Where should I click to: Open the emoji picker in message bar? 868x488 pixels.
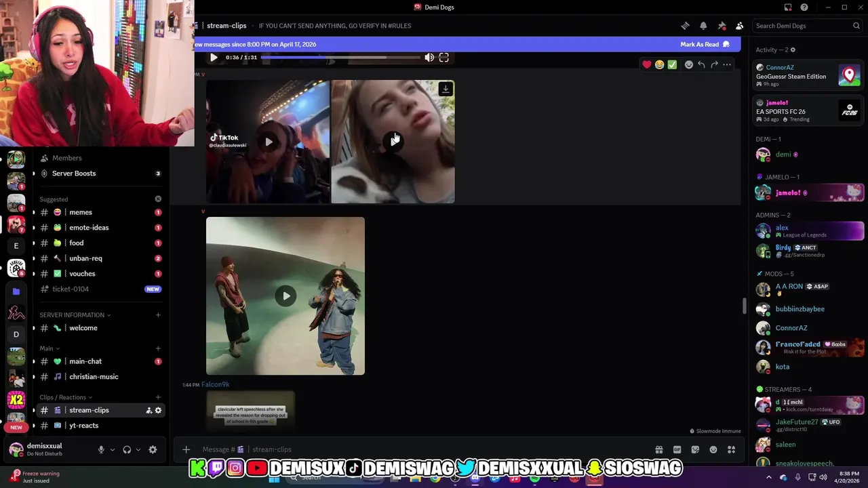click(713, 449)
